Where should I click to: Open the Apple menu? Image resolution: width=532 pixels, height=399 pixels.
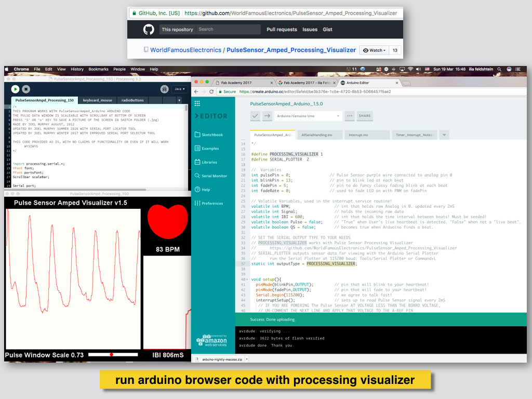7,69
